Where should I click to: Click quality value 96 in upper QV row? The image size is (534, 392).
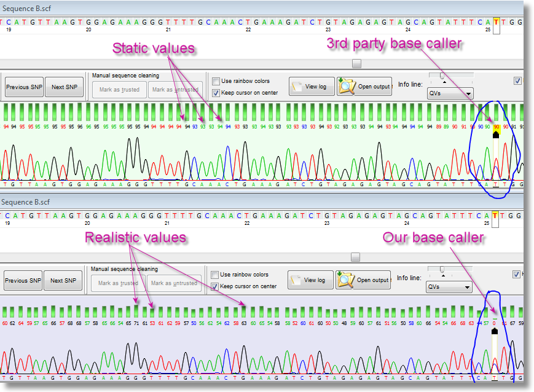click(80, 127)
